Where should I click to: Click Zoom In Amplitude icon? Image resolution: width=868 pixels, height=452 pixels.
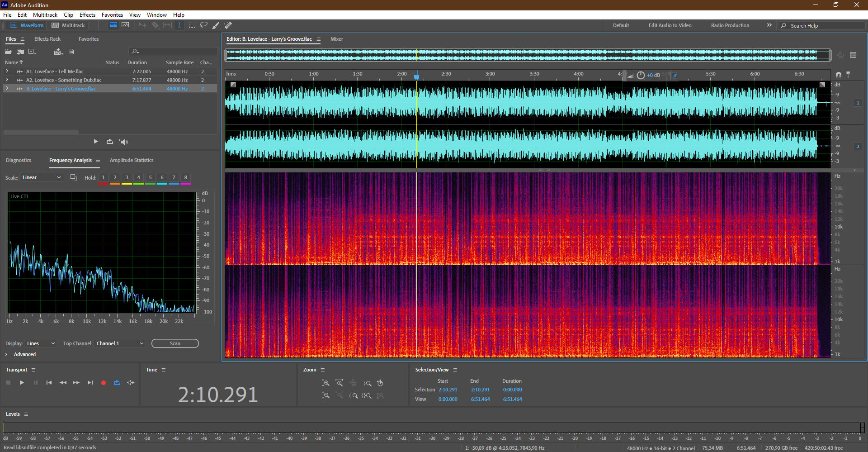click(x=325, y=383)
